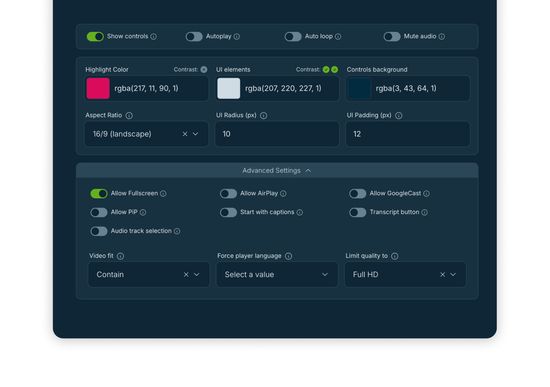Viewport: 550px width, 387px height.
Task: Collapse the Advanced Settings section
Action: 277,171
